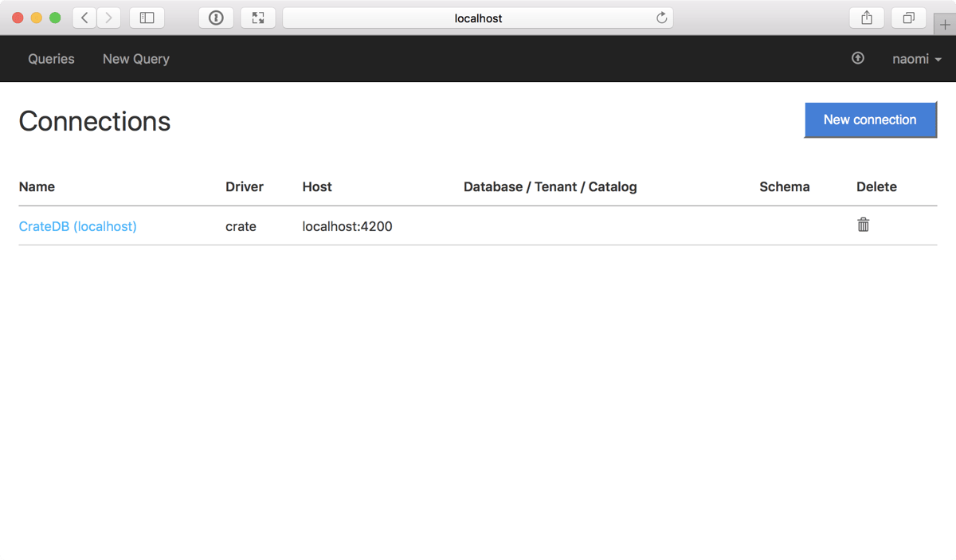Image resolution: width=956 pixels, height=560 pixels.
Task: Go to the Queries page
Action: [x=51, y=58]
